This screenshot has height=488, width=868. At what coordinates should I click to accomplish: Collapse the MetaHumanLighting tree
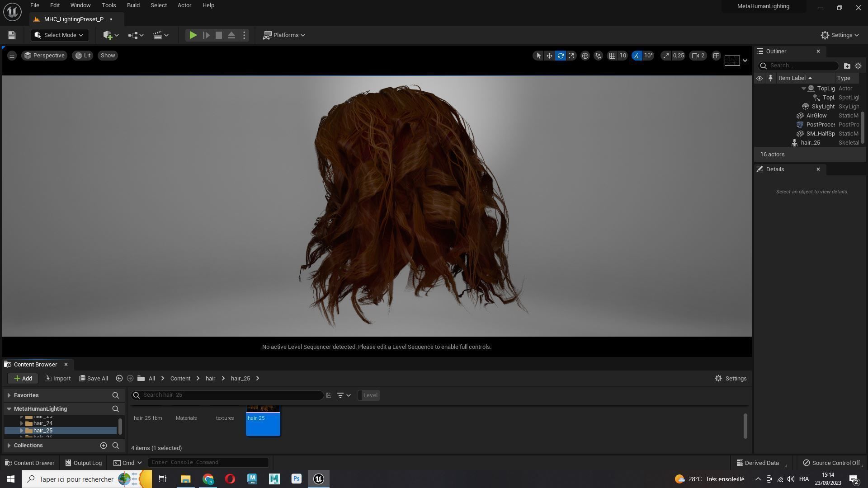[x=9, y=409]
